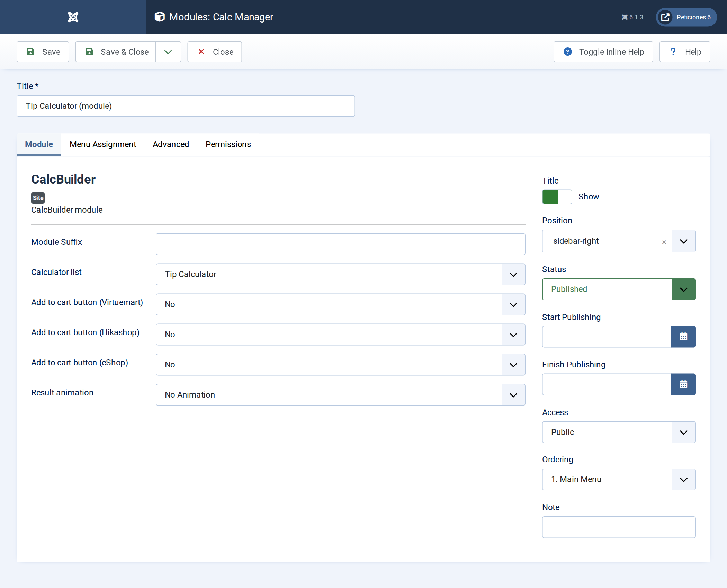Open Add to cart Hikashop dropdown
The image size is (727, 588).
pos(341,335)
